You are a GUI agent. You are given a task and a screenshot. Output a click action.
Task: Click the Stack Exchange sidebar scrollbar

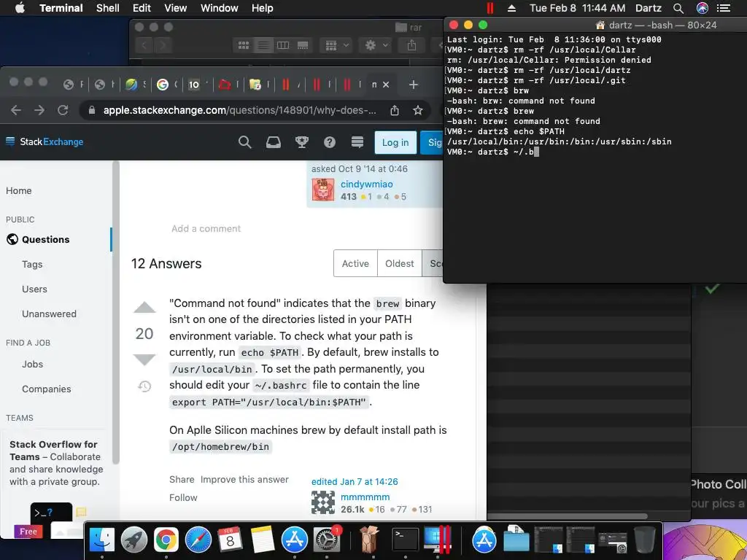[x=115, y=312]
